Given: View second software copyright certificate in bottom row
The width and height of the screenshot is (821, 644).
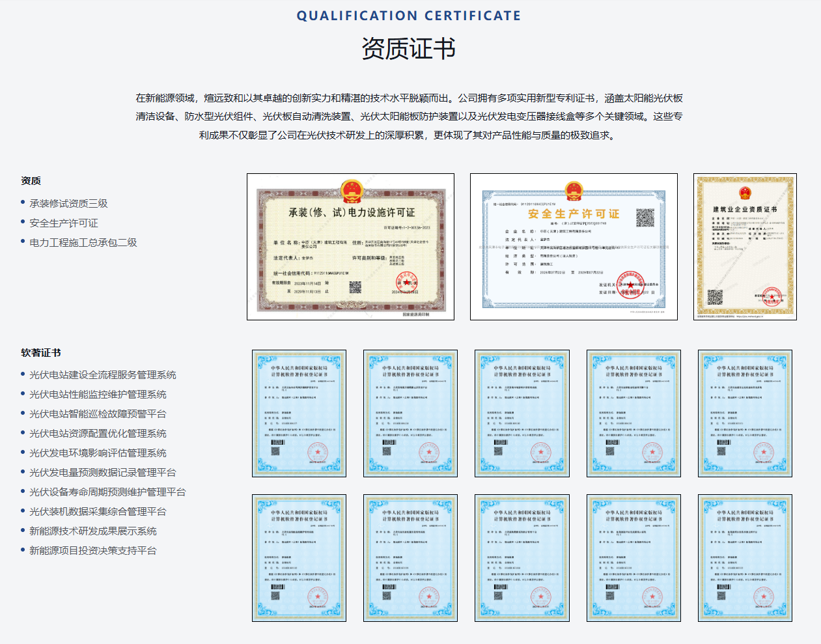Looking at the screenshot, I should (411, 558).
